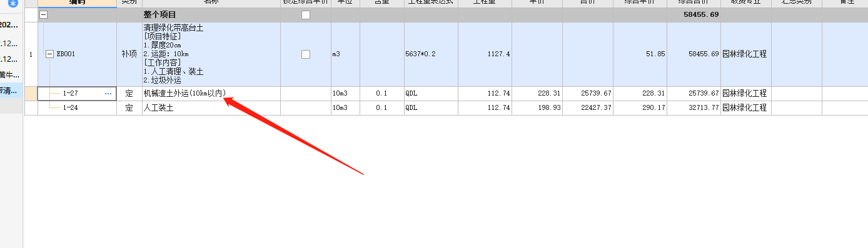The width and height of the screenshot is (868, 248).
Task: Click QDL expression in row 1-27
Action: point(411,94)
